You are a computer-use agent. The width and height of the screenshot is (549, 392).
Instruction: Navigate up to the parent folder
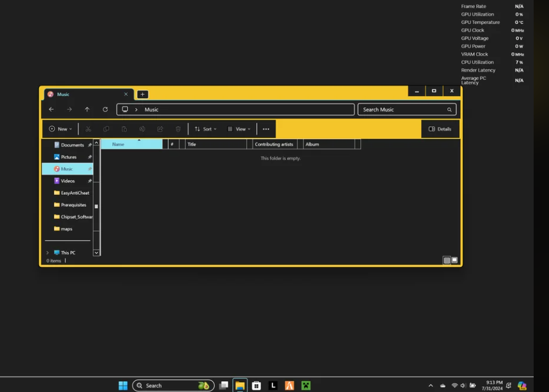pyautogui.click(x=87, y=109)
